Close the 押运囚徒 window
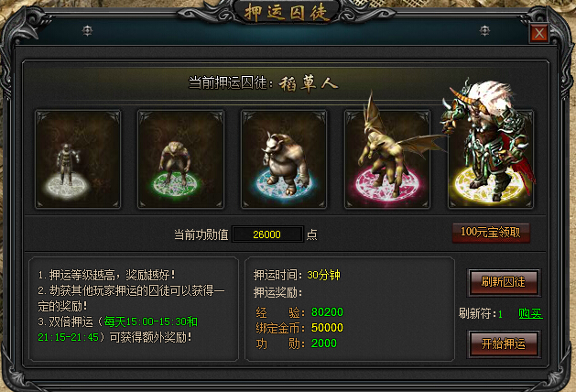The image size is (576, 392). click(539, 34)
